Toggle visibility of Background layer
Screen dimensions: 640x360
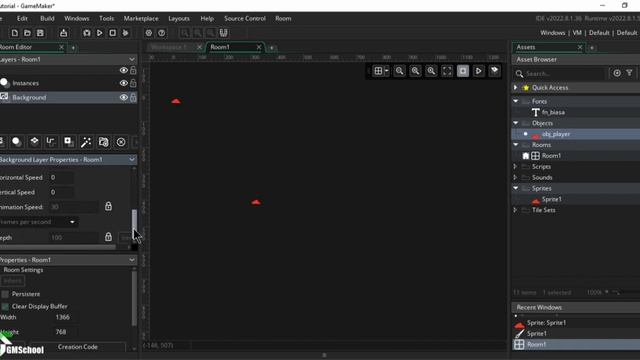123,98
